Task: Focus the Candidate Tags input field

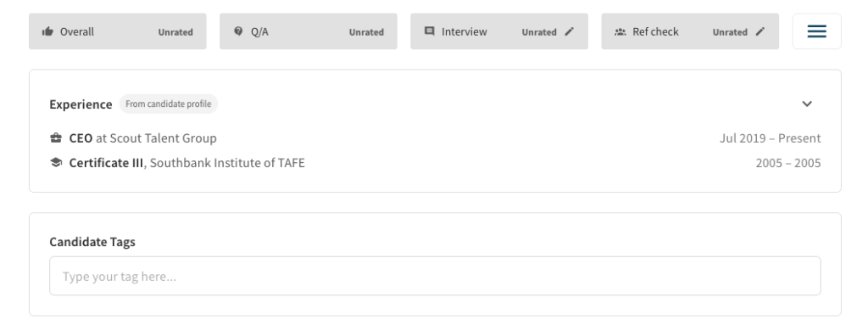Action: click(x=435, y=276)
